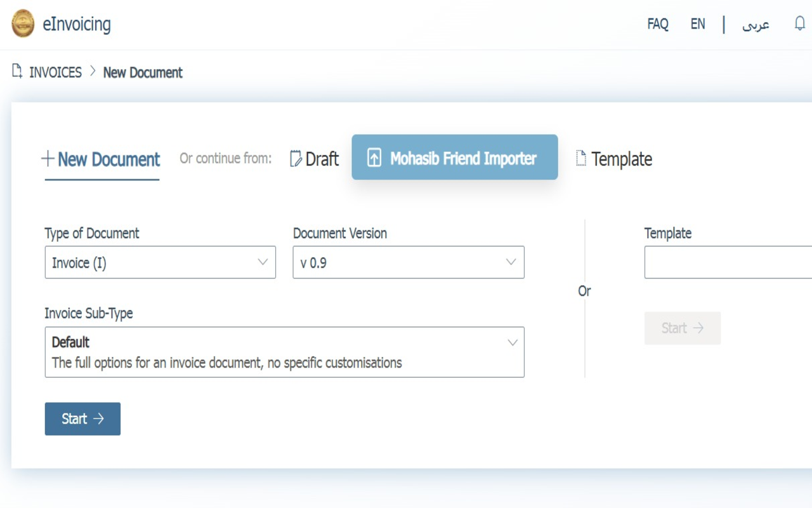The width and height of the screenshot is (812, 508).
Task: Click the upload icon on Mohasib Friend Importer
Action: [376, 157]
